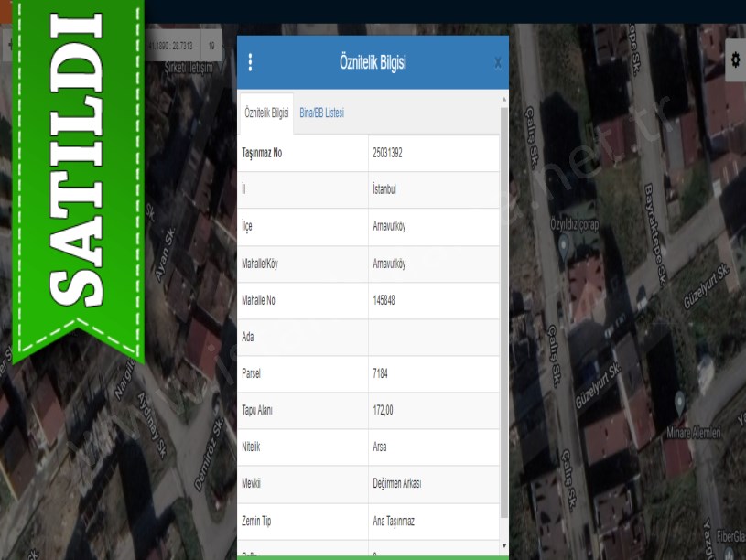This screenshot has height=560, width=746.
Task: Open the three-dot menu in Öznitelik Bilgisi header
Action: [250, 62]
